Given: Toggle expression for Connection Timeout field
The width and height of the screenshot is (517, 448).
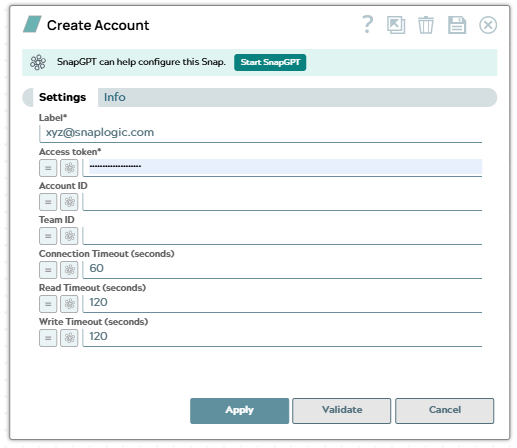Looking at the screenshot, I should 48,270.
